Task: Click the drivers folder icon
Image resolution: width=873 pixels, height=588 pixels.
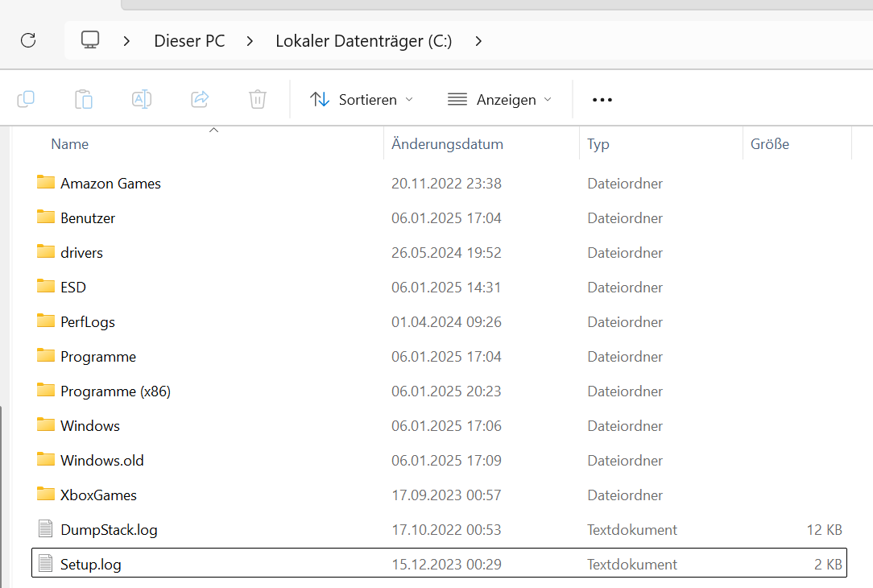Action: pyautogui.click(x=46, y=251)
